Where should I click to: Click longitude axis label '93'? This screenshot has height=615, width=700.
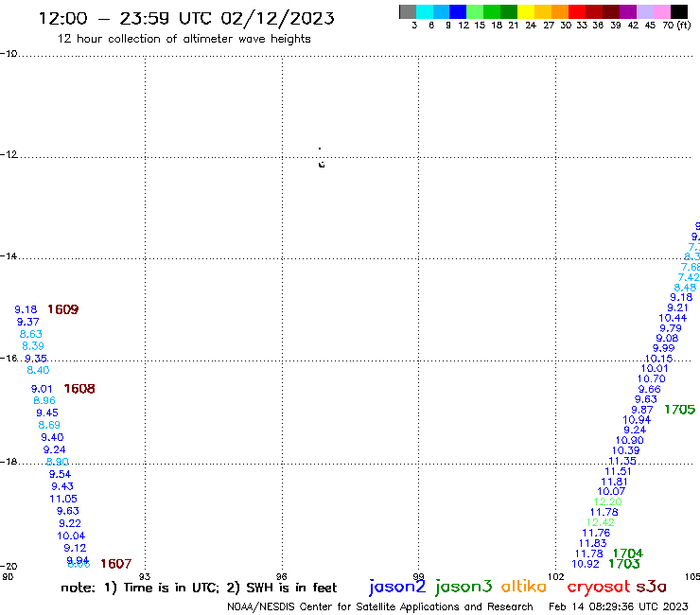(145, 577)
